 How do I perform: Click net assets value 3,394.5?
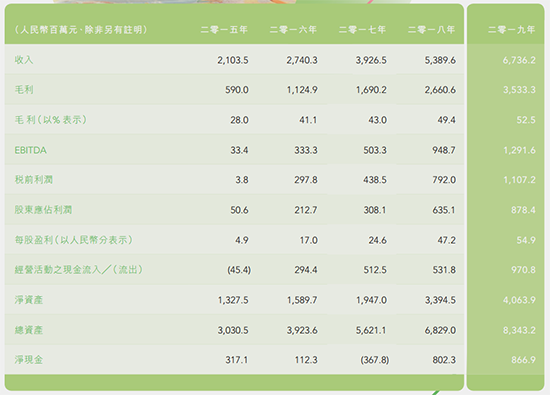click(440, 300)
